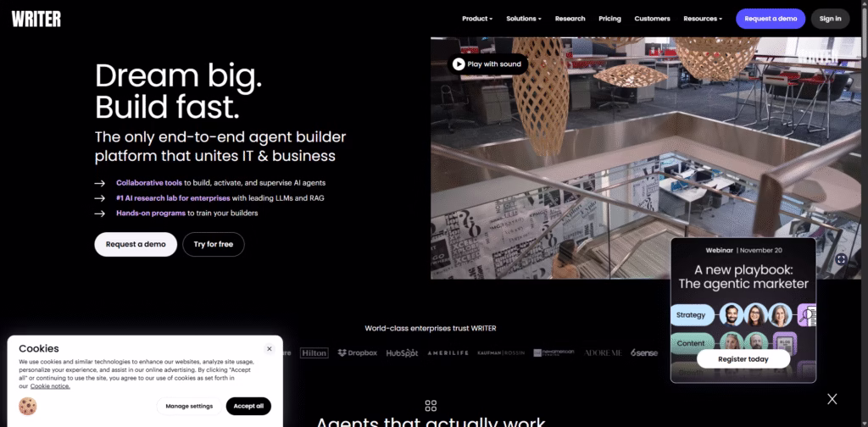Open the Cookie notice link
Viewport: 868px width, 427px height.
(x=50, y=386)
